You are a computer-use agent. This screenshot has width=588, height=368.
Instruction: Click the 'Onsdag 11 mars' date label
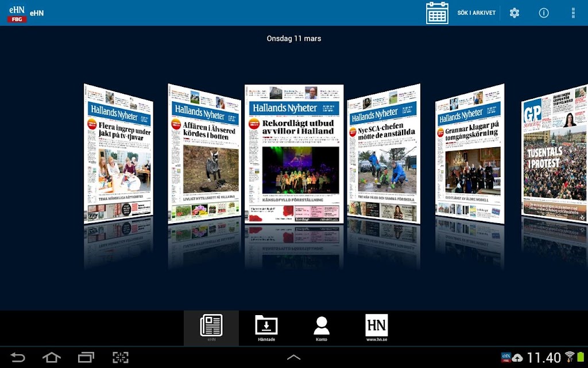click(x=294, y=39)
